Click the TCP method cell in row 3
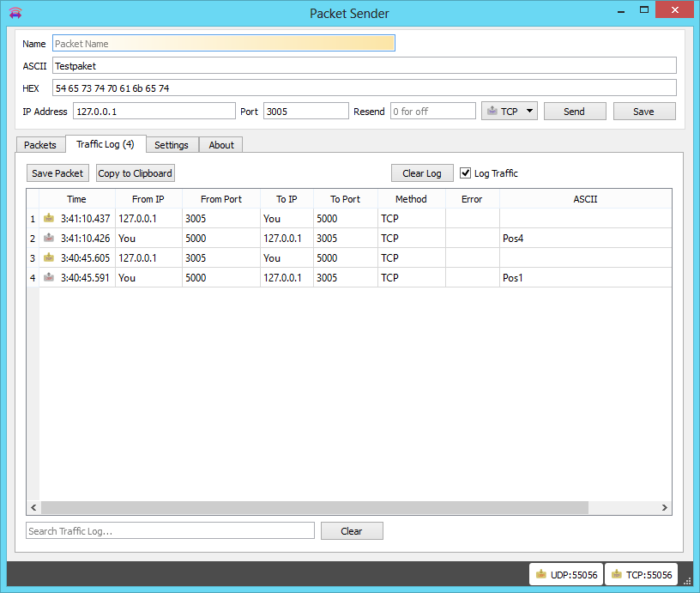 tap(412, 258)
